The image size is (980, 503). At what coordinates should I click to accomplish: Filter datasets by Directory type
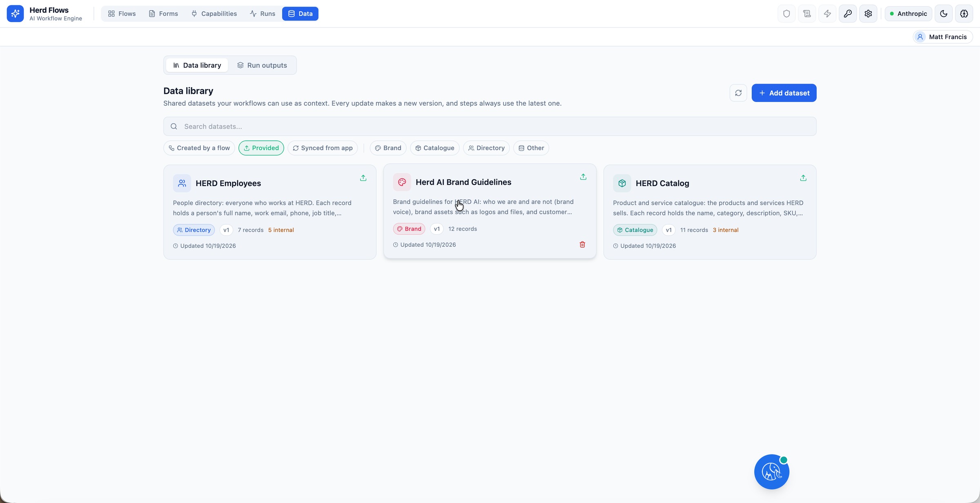click(x=486, y=148)
